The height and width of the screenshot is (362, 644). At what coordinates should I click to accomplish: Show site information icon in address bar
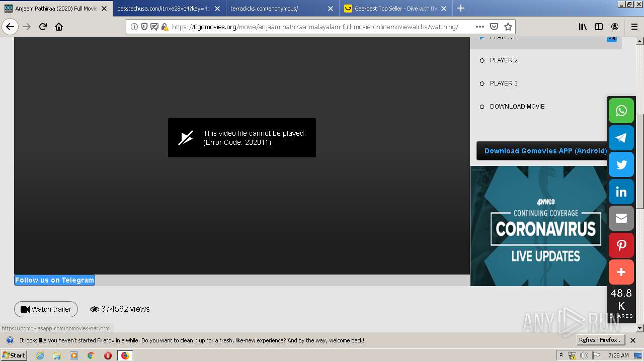click(x=134, y=27)
